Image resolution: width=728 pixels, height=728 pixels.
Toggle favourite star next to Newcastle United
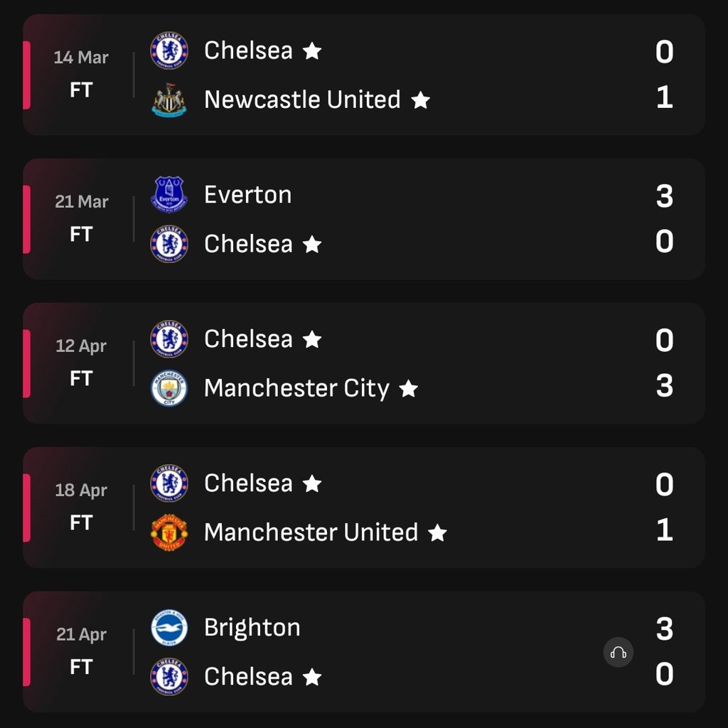pos(421,100)
